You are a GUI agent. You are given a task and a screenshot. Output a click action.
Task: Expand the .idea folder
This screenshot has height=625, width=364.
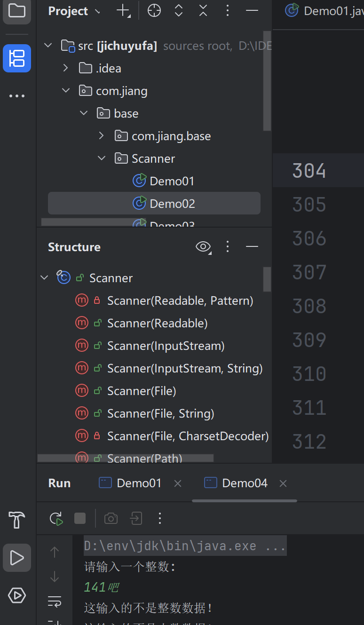click(65, 68)
